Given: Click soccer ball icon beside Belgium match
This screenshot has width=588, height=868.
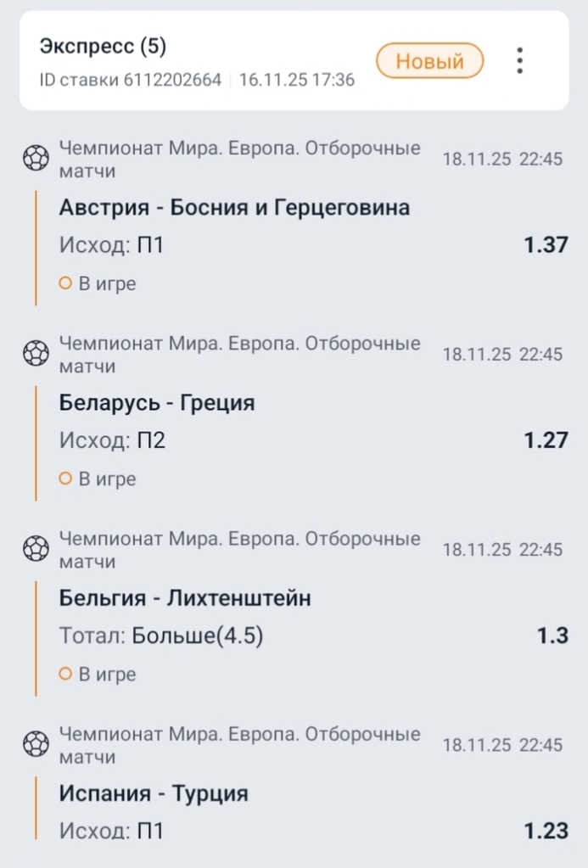Looking at the screenshot, I should pos(36,547).
